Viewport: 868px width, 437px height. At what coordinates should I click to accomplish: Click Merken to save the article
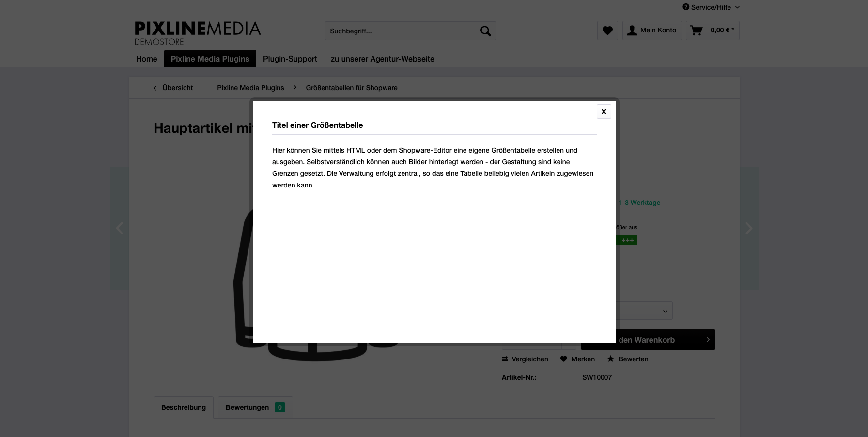click(x=577, y=359)
